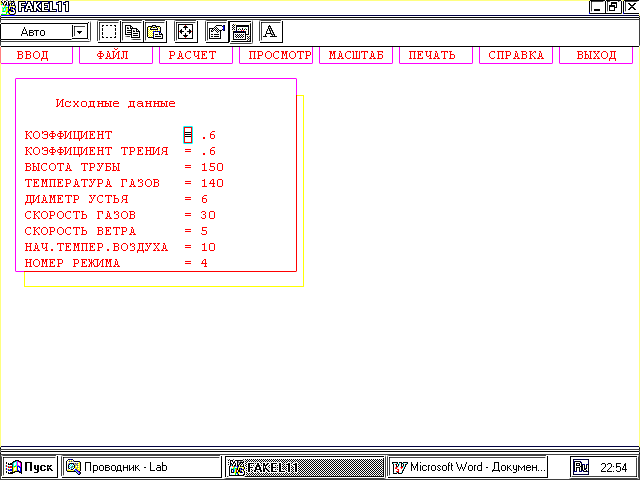Open the ПРОСМОТР menu
This screenshot has height=480, width=640.
[276, 56]
